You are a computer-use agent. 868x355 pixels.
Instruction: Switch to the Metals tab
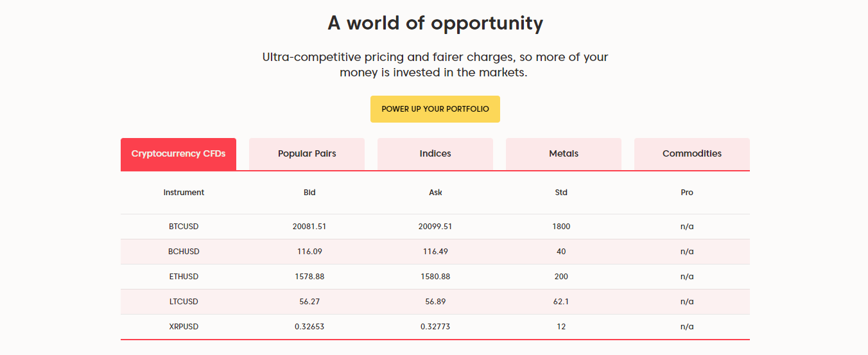click(x=564, y=154)
